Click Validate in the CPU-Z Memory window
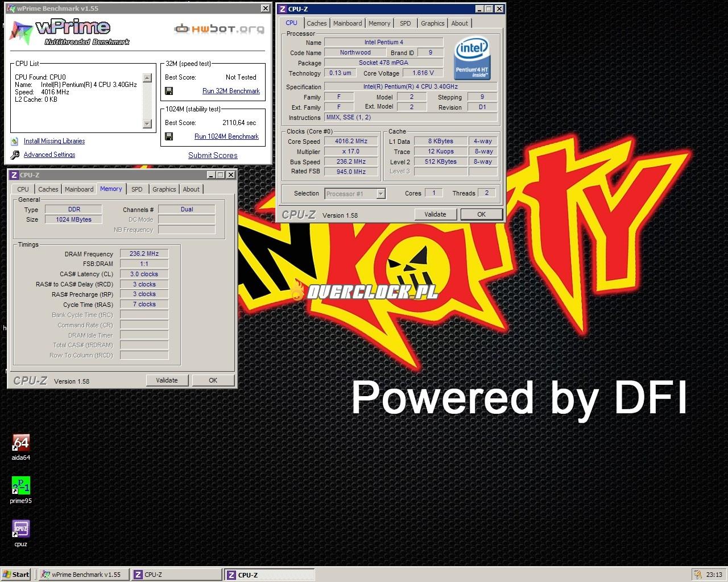 (167, 380)
